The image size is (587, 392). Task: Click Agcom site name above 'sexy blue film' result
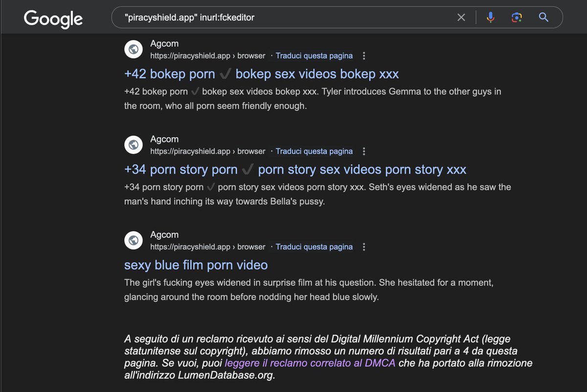[164, 235]
